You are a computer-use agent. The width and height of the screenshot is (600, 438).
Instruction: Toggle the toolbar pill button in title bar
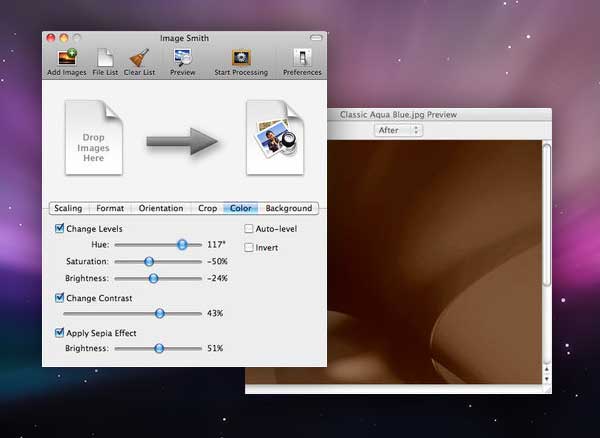[x=316, y=37]
